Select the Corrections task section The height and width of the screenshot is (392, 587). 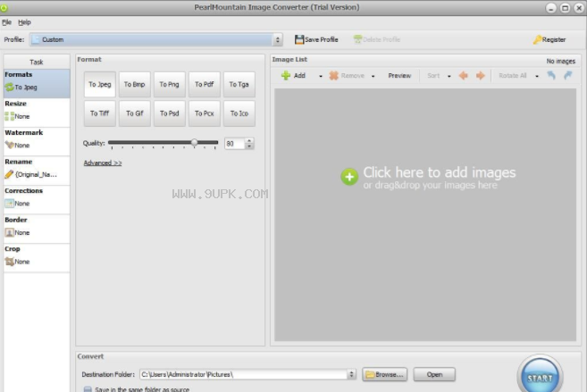coord(37,200)
